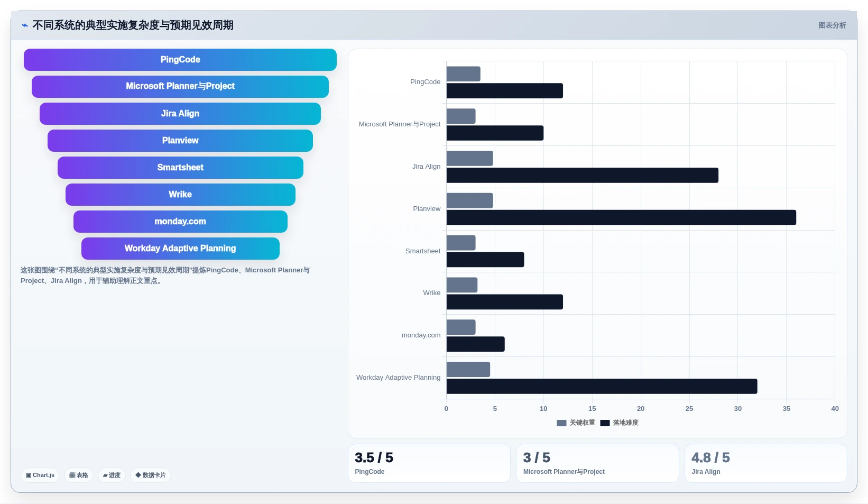Click the chart title 不同系统的典型实施复杂度与预期见效周期
The height and width of the screenshot is (504, 868).
[x=133, y=25]
